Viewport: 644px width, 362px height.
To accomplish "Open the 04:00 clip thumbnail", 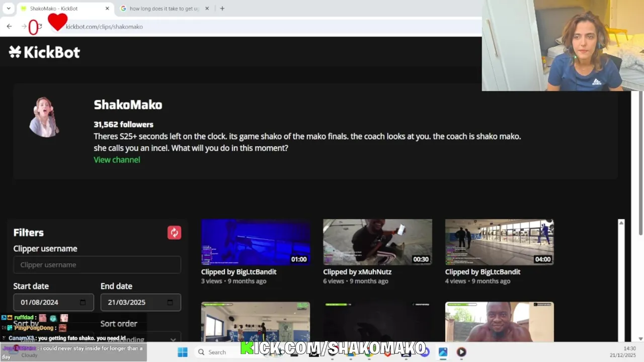I will click(x=499, y=242).
